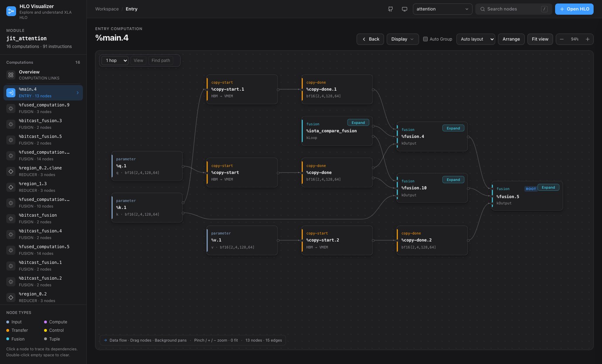Click the %region_0.2 reducer diamond icon
Viewport: 602px width, 364px height.
11,297
